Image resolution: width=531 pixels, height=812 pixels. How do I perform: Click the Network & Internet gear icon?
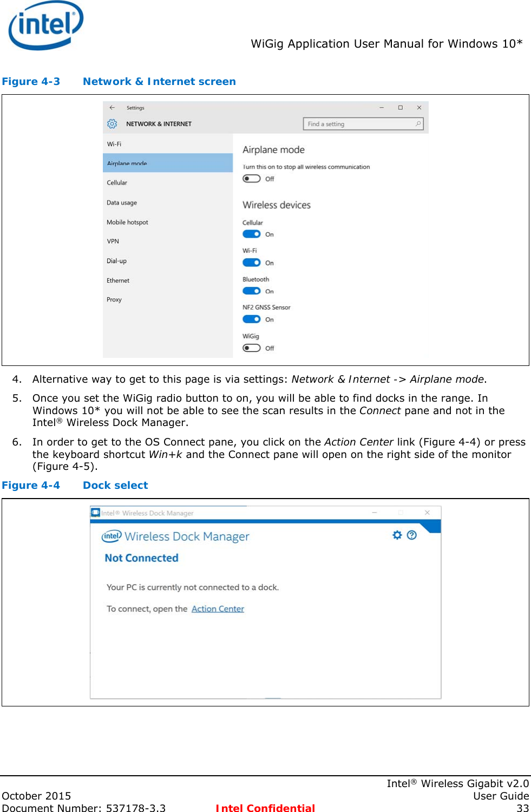[112, 124]
